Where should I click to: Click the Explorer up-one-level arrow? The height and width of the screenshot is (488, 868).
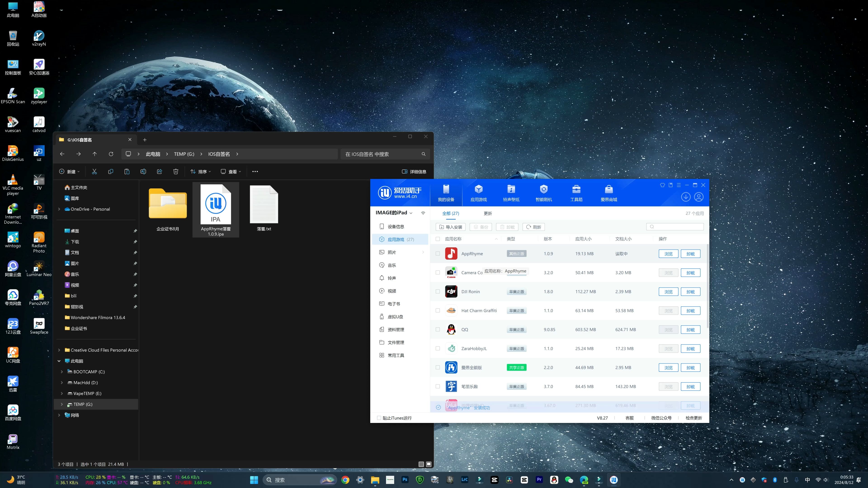click(95, 154)
